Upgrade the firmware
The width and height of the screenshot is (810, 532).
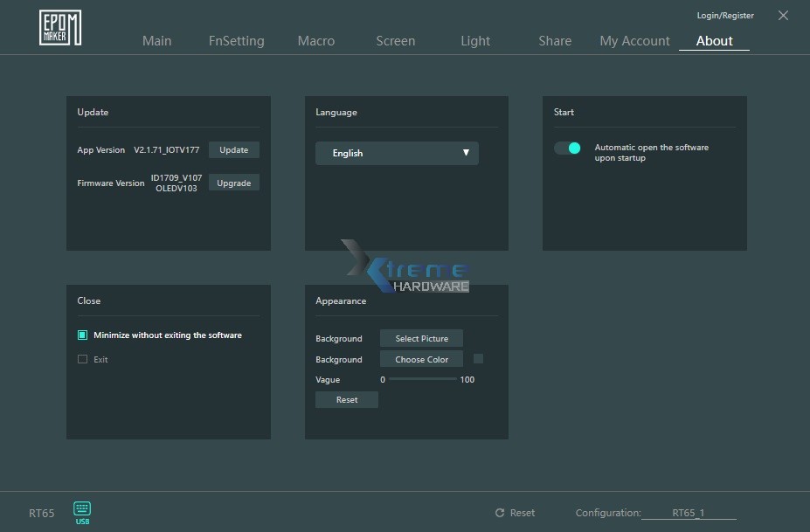[233, 183]
